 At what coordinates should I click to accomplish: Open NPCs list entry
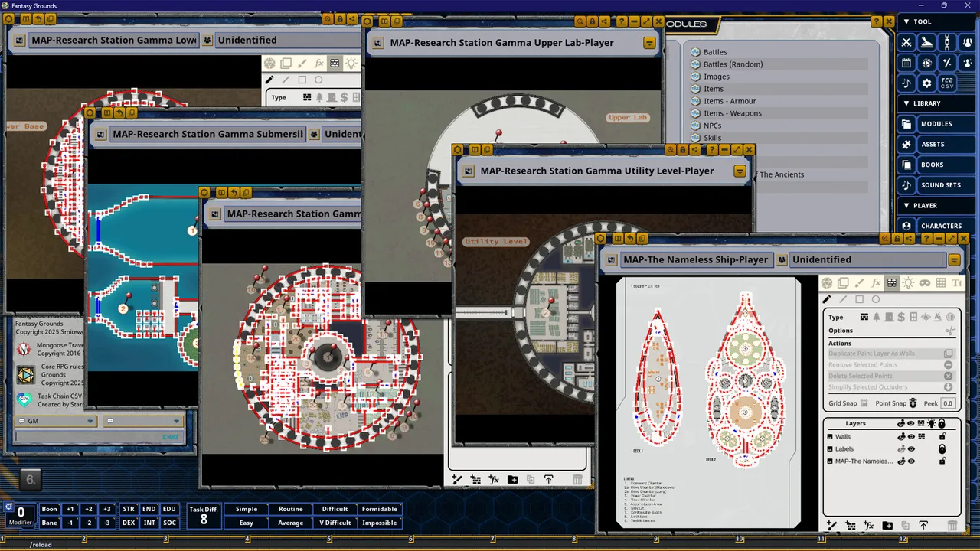click(x=712, y=126)
